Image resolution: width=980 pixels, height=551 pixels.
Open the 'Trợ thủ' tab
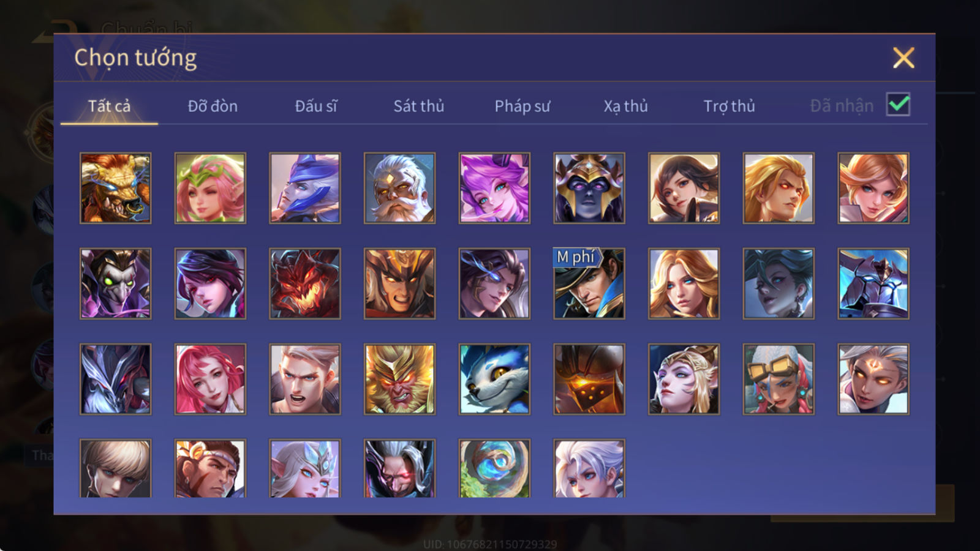pos(729,106)
